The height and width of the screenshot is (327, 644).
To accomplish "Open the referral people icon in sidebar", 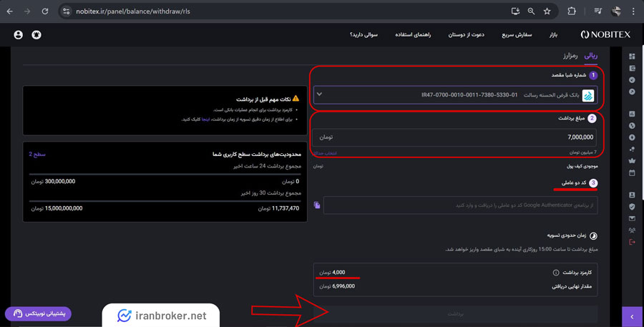I will coord(632,230).
